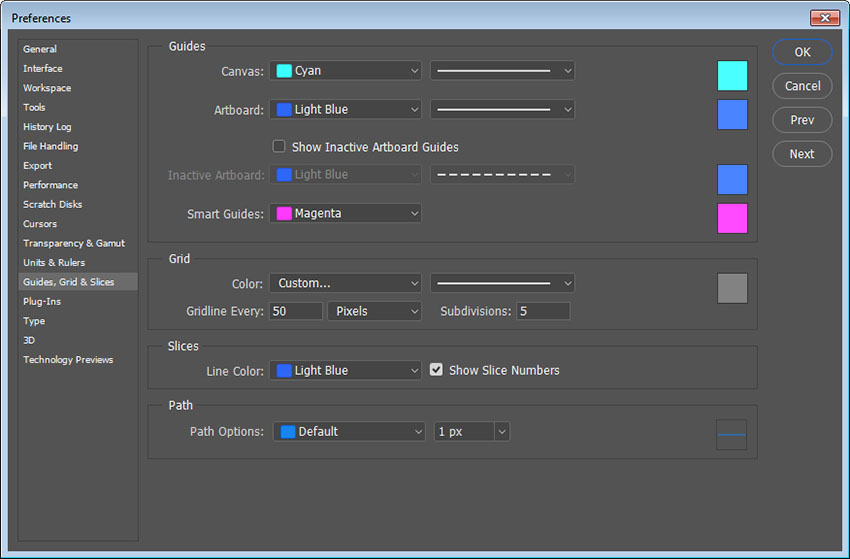
Task: Click the magenta Smart Guides color swatch
Action: (732, 218)
